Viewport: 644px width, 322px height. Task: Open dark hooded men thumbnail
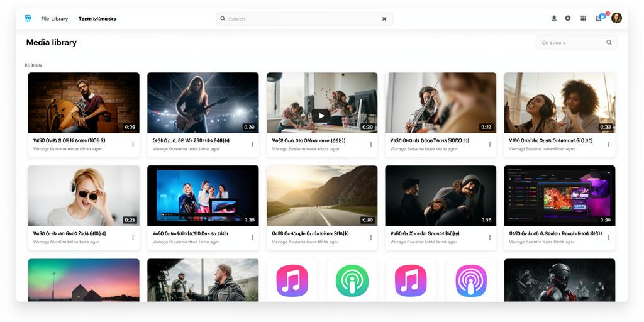[x=440, y=196]
